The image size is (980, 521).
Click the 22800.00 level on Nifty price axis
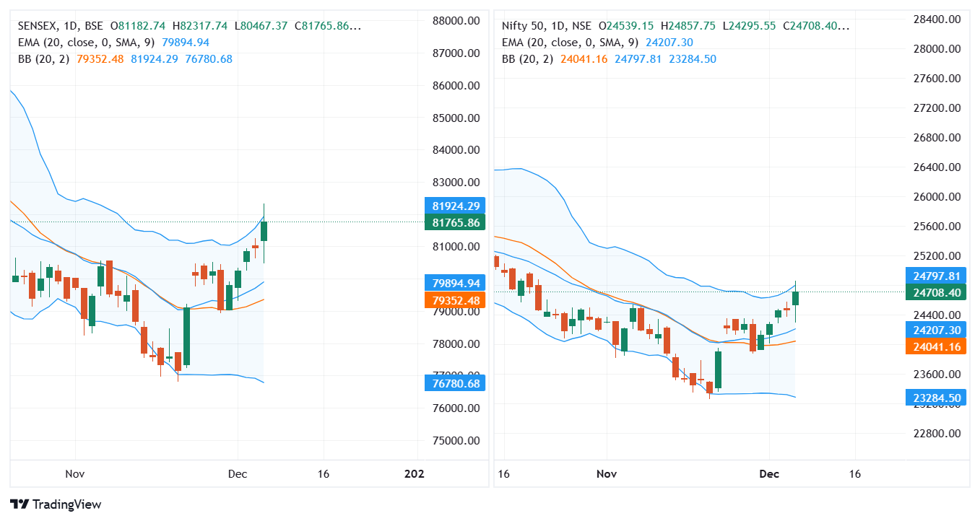tap(936, 434)
